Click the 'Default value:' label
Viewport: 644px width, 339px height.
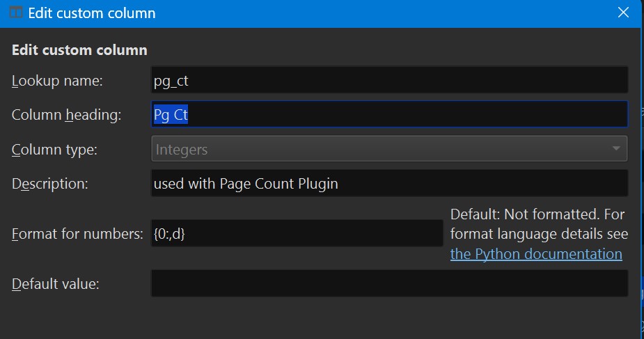pyautogui.click(x=56, y=283)
